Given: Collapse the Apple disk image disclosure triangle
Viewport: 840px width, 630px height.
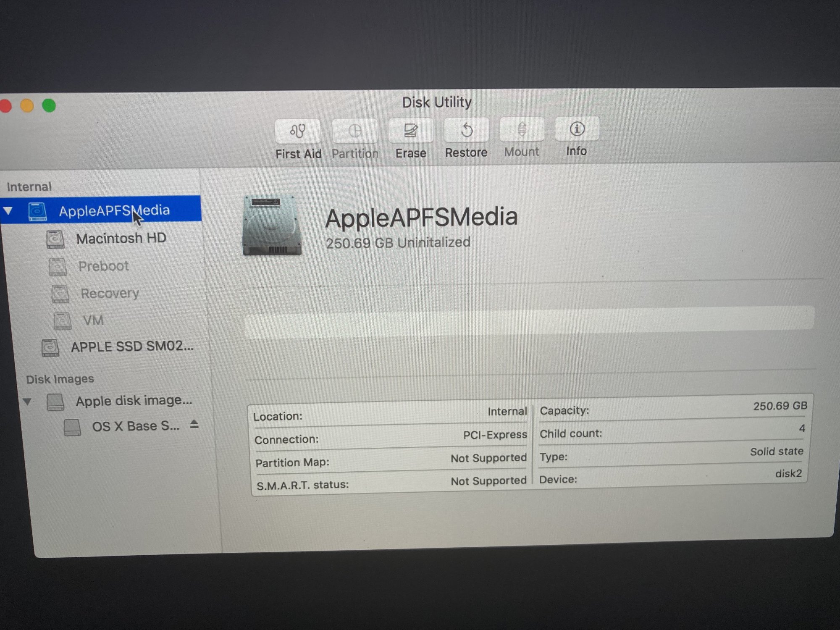Looking at the screenshot, I should tap(27, 402).
